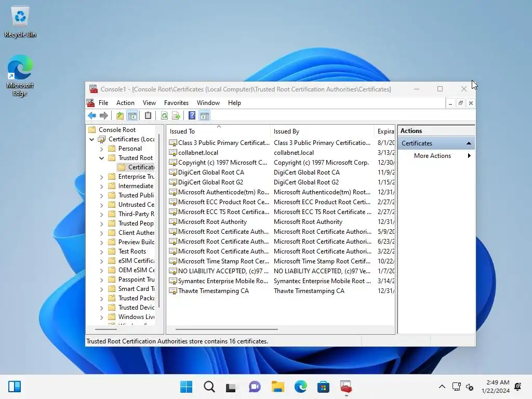Open the Window menu

(208, 103)
